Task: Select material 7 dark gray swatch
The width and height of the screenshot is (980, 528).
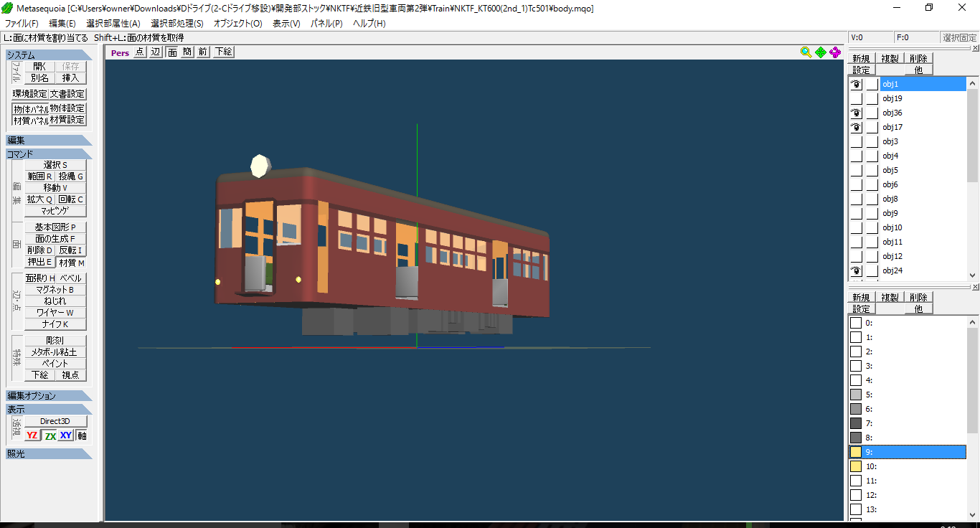Action: 855,423
